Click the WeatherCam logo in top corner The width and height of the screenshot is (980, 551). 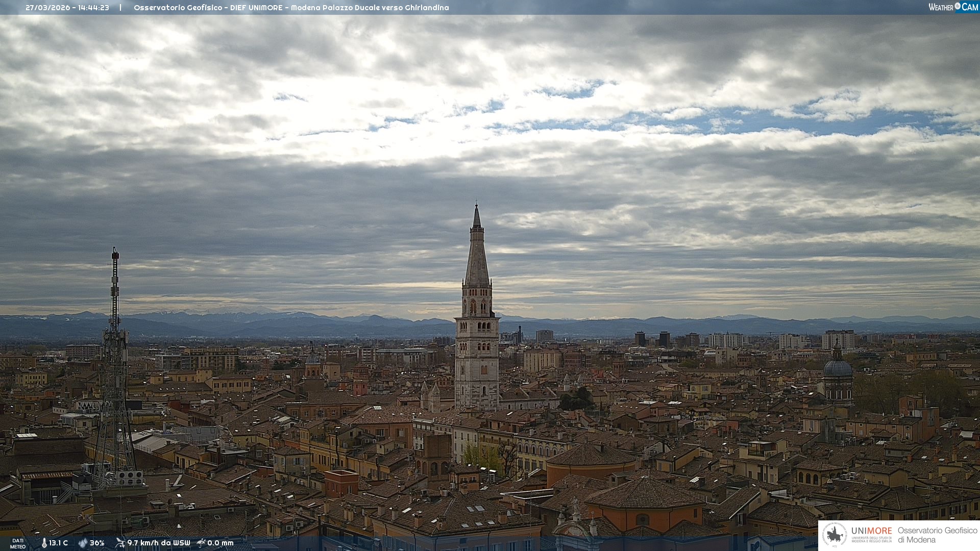click(953, 7)
